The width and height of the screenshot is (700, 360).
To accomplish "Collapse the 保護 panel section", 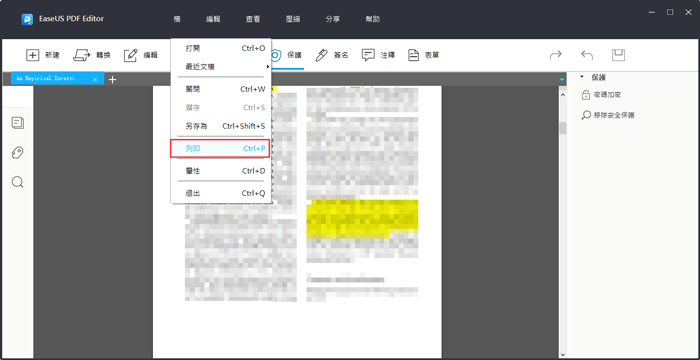I will coord(582,77).
